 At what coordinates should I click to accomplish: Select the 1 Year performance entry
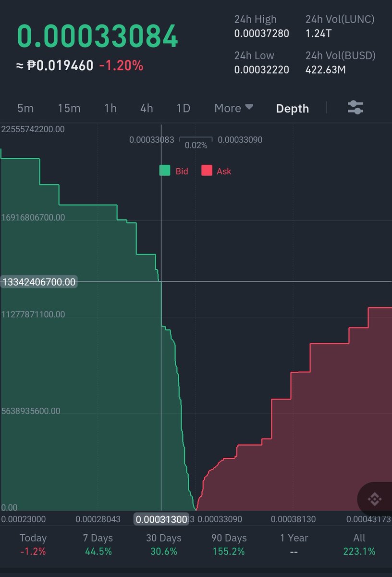click(294, 544)
